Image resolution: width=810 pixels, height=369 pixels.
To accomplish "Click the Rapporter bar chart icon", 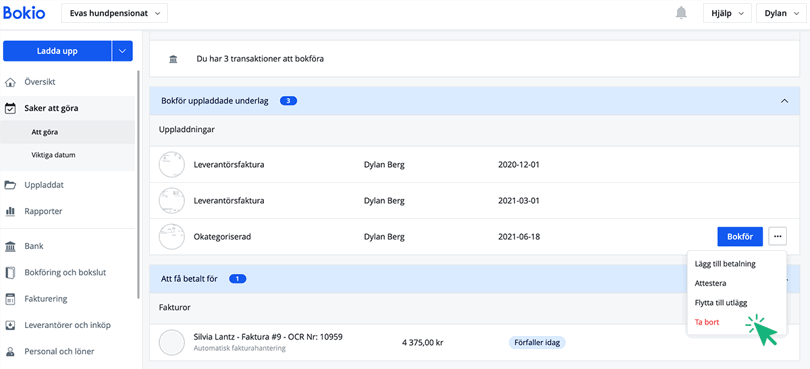I will pyautogui.click(x=10, y=211).
